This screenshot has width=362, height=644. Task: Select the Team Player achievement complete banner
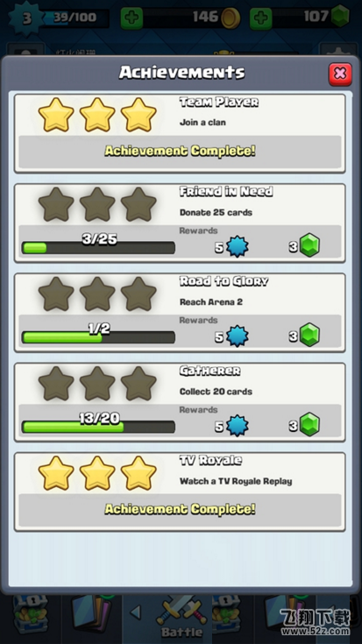[x=180, y=152]
